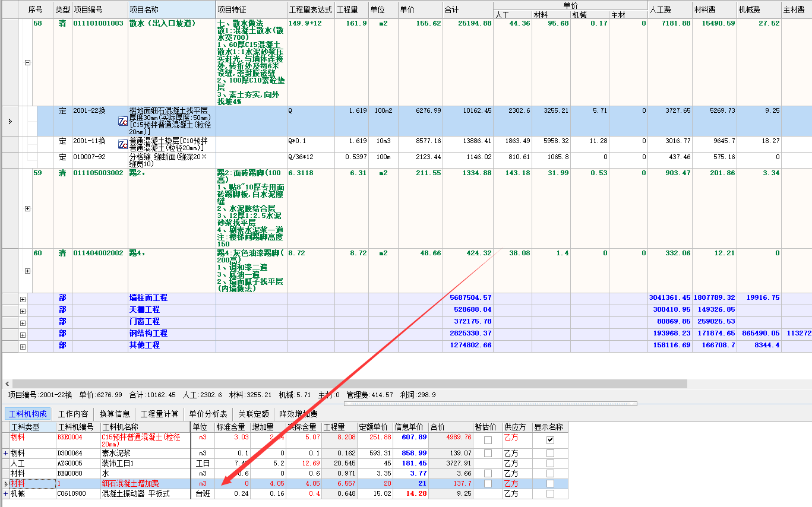
Task: Check 显示名称 for 混凝土振动器 row
Action: [x=550, y=493]
